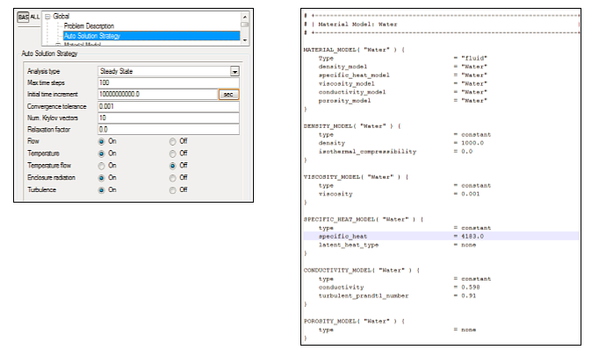Set Flow to On
This screenshot has width=599, height=364.
101,141
